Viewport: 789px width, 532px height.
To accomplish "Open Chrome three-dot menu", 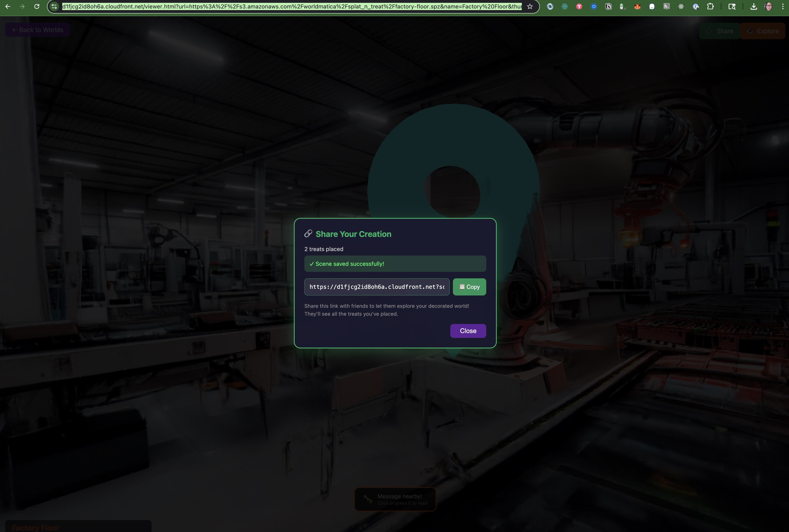I will tap(783, 6).
